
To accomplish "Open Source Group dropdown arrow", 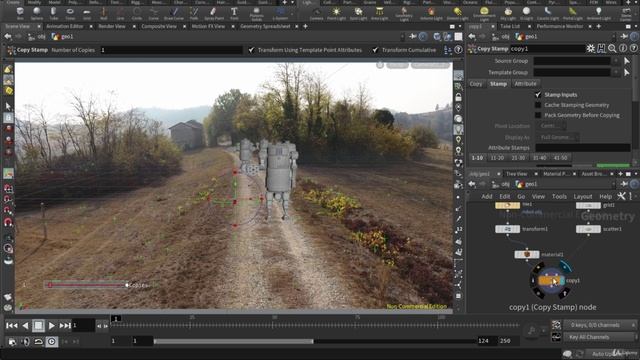I will pos(616,61).
